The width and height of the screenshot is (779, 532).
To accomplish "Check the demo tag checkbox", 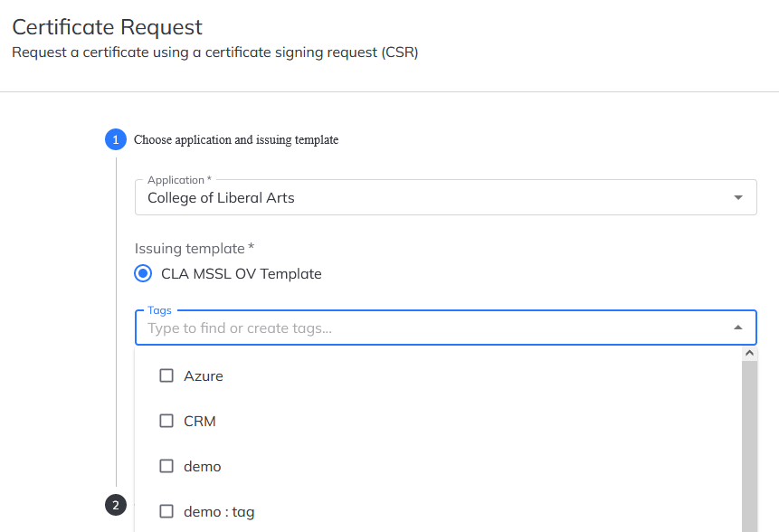I will click(166, 466).
